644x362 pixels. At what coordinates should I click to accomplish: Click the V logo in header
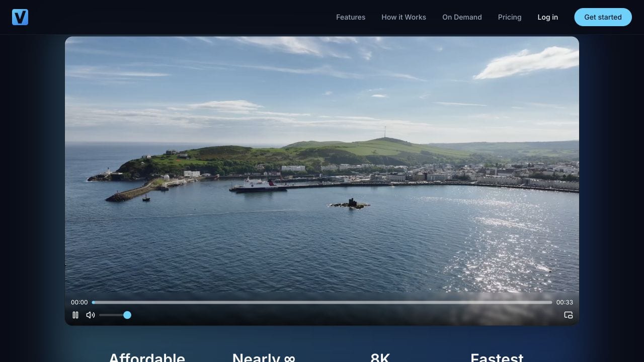click(x=20, y=17)
